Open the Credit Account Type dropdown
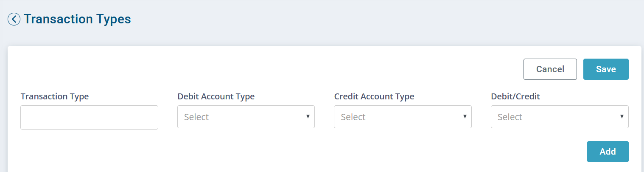Image resolution: width=644 pixels, height=172 pixels. [x=403, y=117]
